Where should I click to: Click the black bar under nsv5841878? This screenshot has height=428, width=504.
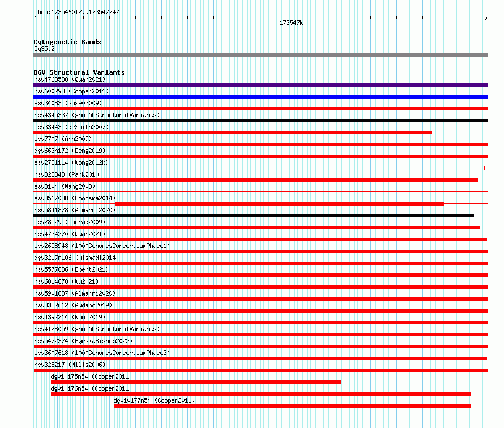click(x=254, y=216)
